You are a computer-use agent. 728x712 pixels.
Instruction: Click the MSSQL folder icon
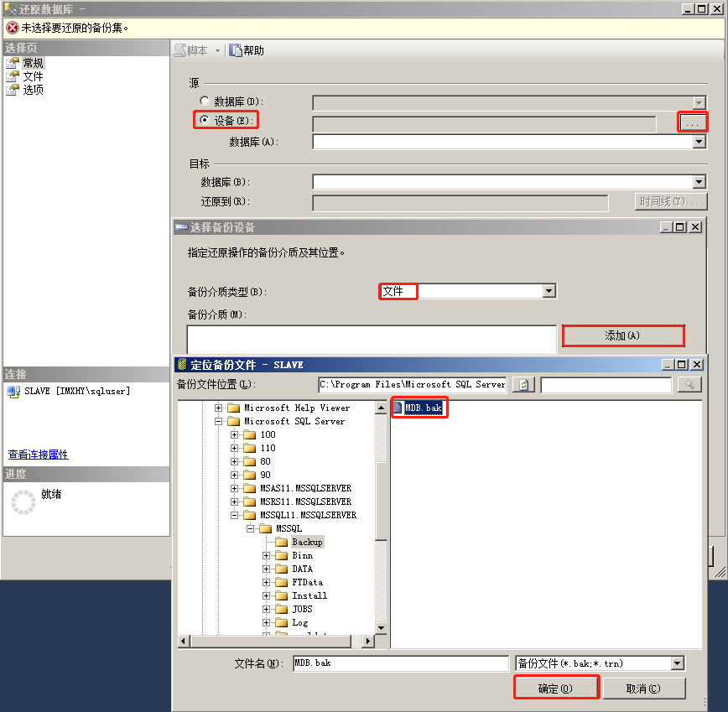[265, 528]
